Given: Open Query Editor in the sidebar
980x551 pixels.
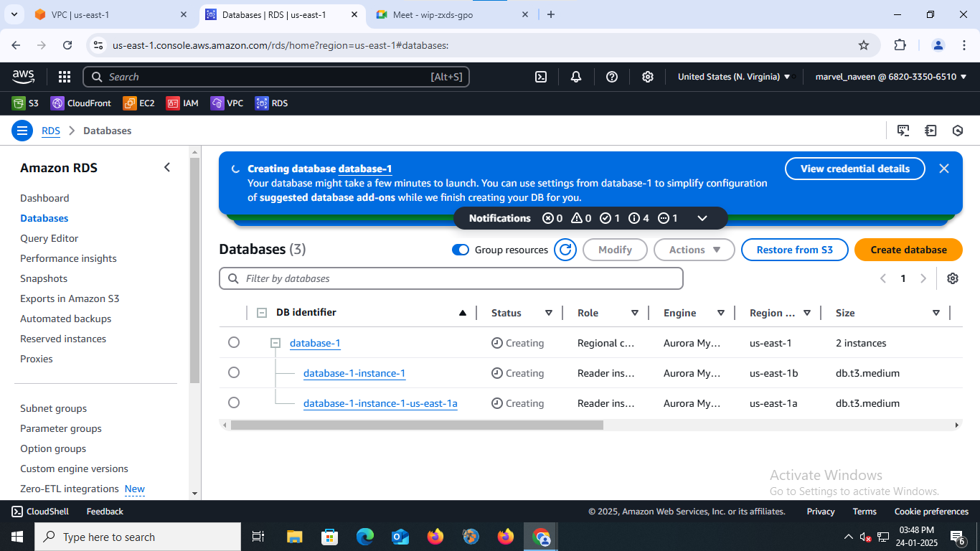Looking at the screenshot, I should coord(49,238).
